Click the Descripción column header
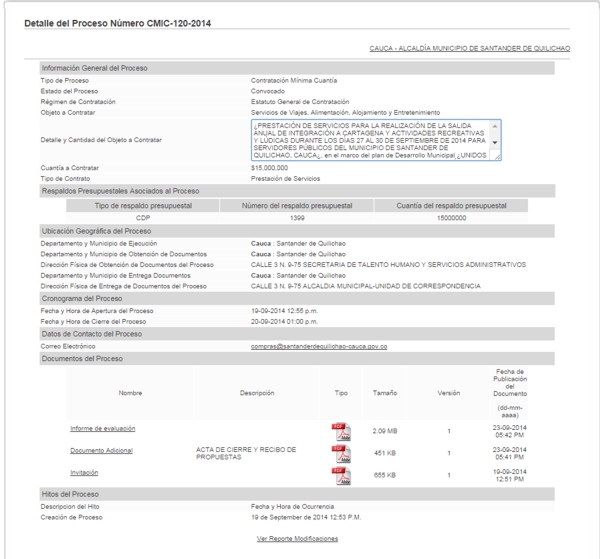600x559 pixels. 257,393
